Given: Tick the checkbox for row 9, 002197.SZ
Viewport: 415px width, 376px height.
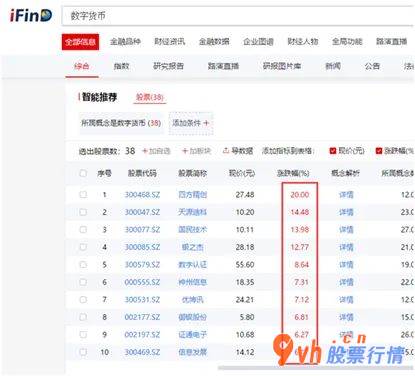Looking at the screenshot, I should coord(83,334).
